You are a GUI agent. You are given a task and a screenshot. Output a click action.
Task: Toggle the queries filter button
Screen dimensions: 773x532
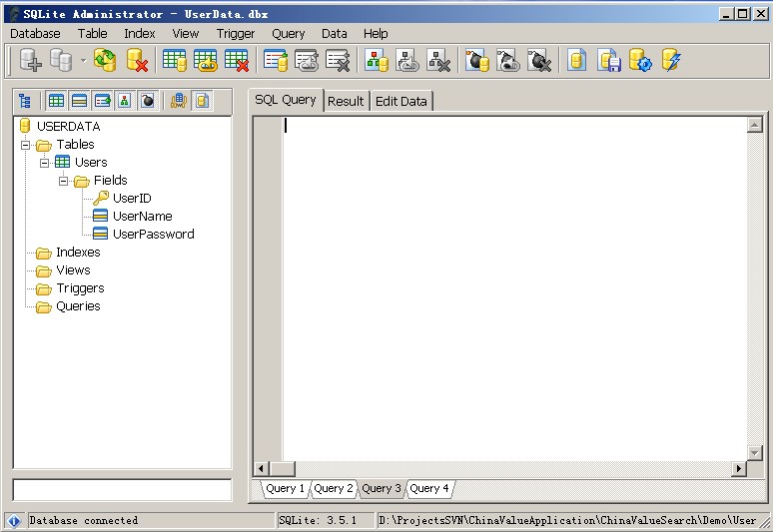(202, 101)
